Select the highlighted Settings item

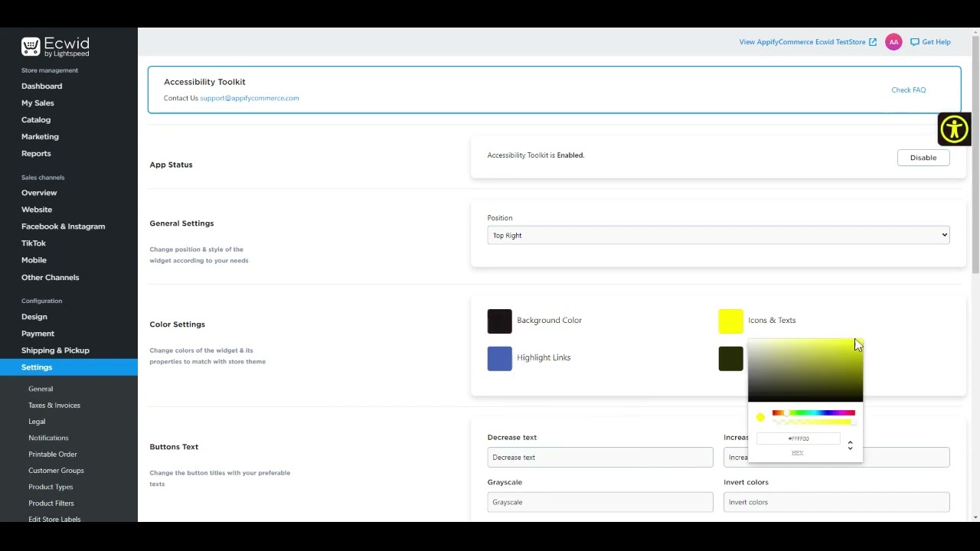tap(69, 367)
